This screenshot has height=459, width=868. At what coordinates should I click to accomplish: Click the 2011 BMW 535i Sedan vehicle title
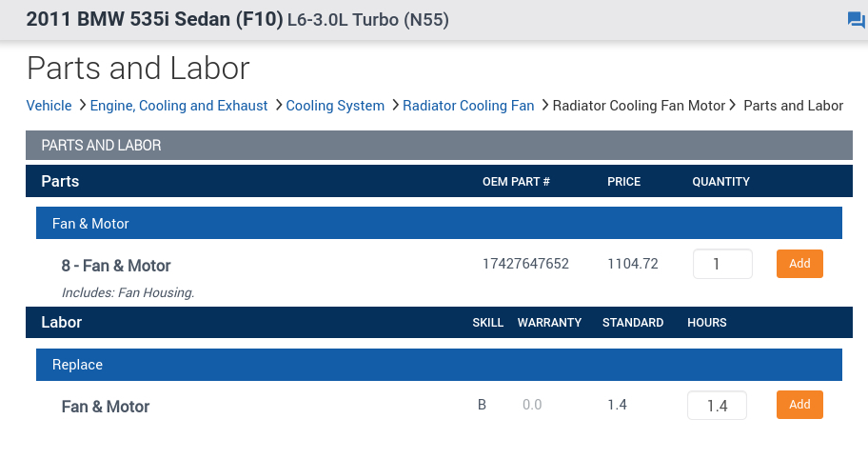pos(154,19)
